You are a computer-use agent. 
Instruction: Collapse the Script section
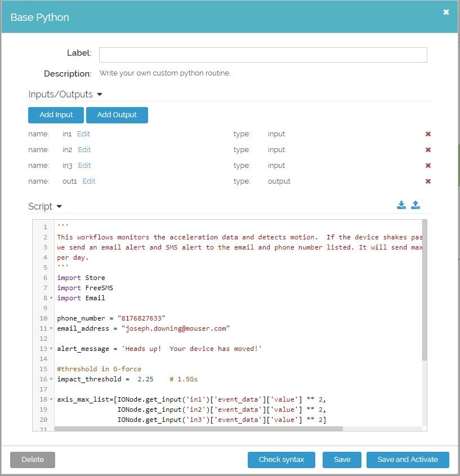60,206
